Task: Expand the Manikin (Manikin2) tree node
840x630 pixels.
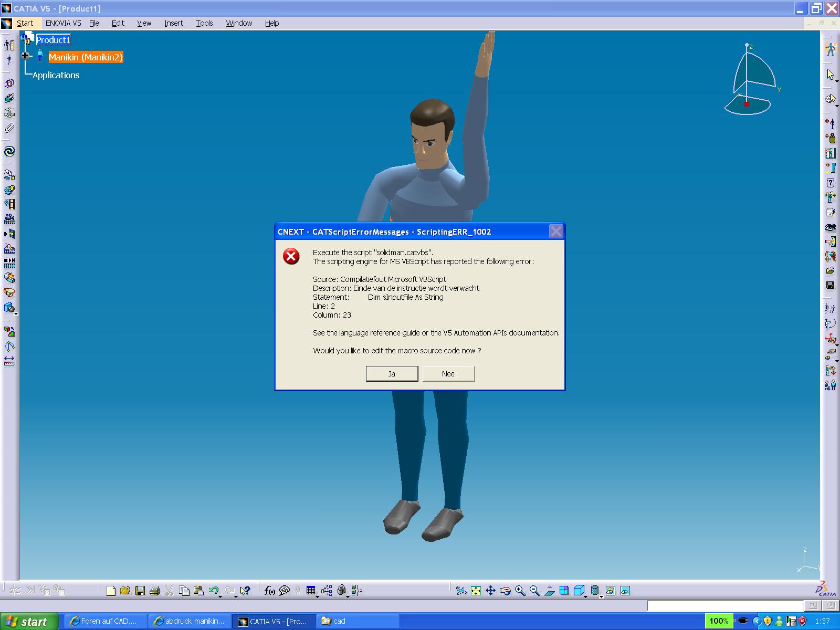Action: (x=25, y=56)
